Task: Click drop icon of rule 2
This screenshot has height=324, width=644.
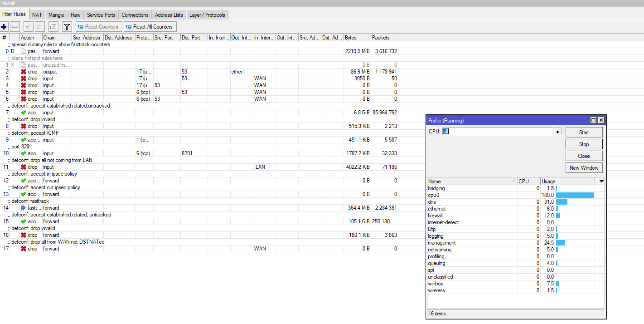Action: [x=24, y=72]
